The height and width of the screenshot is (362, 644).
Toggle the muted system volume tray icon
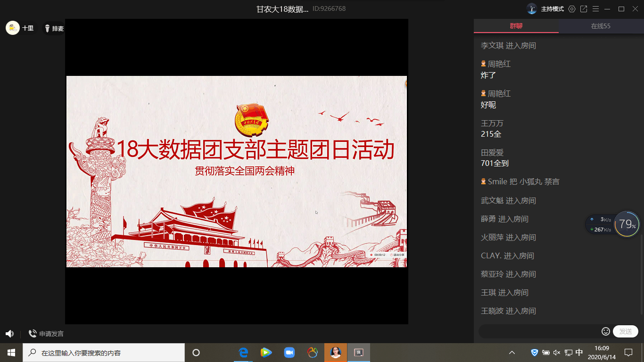[557, 353]
